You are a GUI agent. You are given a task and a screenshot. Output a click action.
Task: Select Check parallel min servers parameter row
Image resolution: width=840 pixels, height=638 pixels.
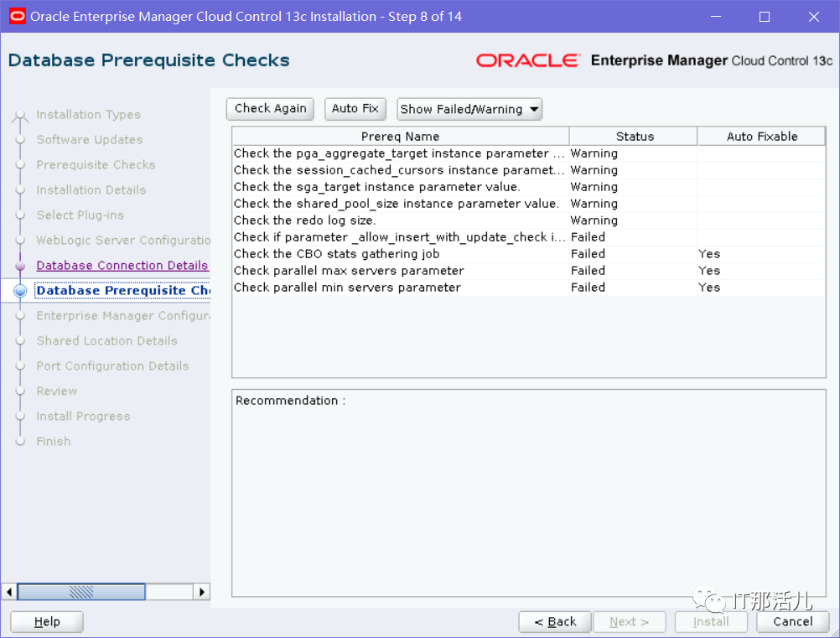point(528,288)
